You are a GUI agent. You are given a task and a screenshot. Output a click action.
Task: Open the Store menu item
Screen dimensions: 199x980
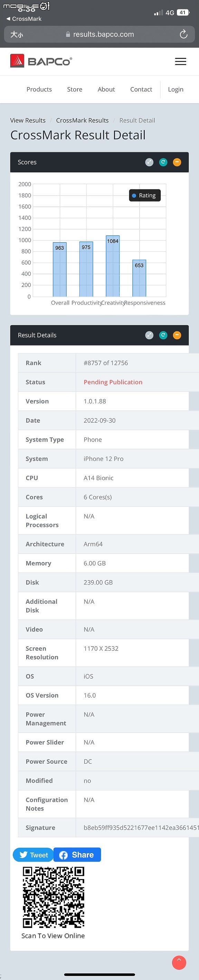click(75, 90)
